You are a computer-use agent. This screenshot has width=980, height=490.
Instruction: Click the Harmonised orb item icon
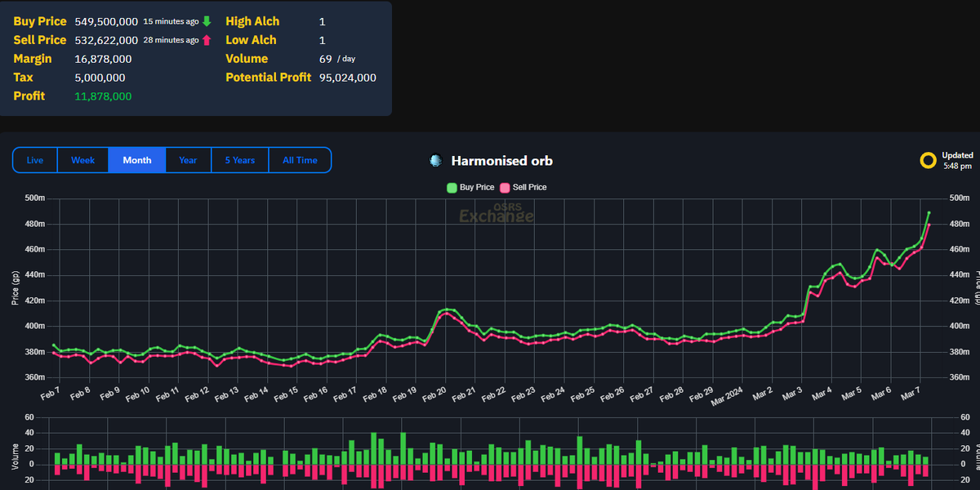click(x=435, y=160)
